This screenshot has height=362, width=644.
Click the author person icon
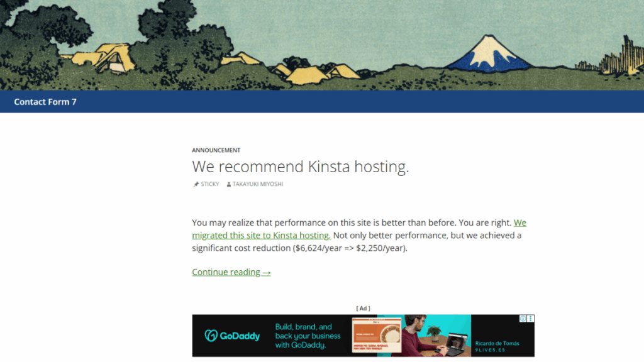pos(229,184)
